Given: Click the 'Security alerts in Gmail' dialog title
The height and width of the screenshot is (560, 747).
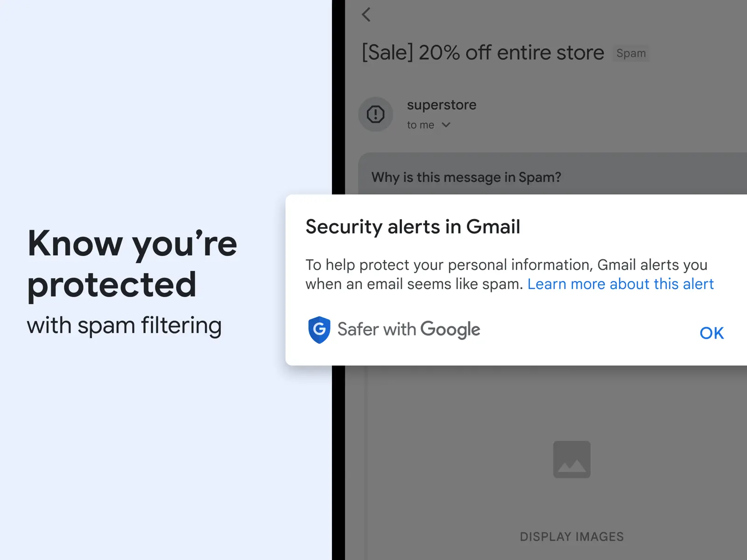Looking at the screenshot, I should point(413,227).
